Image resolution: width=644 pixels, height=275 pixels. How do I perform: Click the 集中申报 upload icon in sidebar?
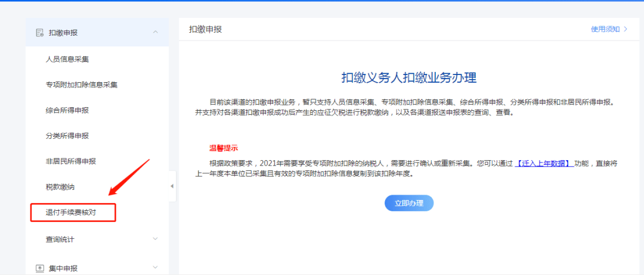pos(40,268)
